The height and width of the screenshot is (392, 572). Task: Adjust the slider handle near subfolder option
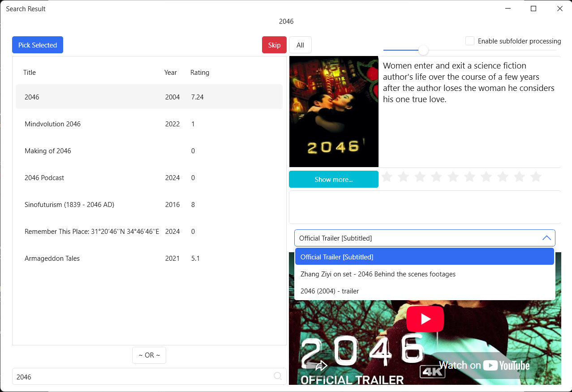click(x=423, y=50)
